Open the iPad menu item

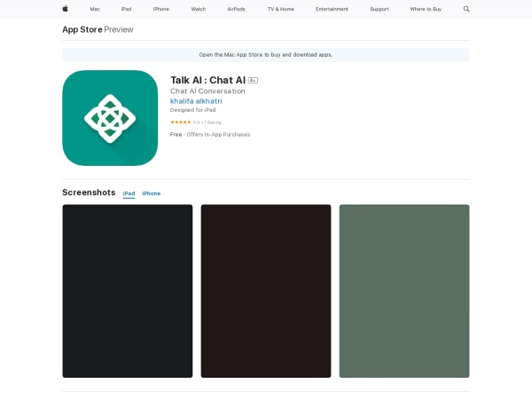[x=126, y=9]
